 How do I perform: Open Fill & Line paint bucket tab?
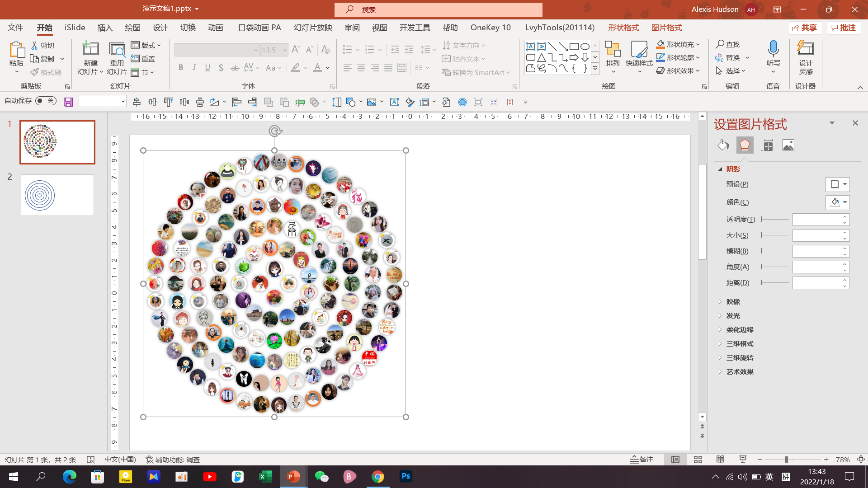723,145
